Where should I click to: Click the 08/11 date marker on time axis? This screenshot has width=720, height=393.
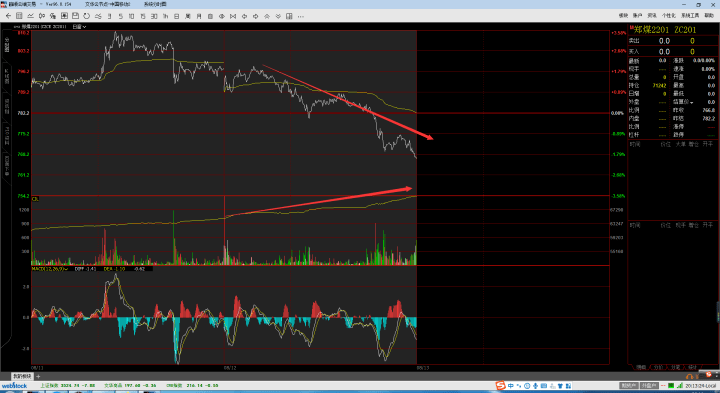37,368
